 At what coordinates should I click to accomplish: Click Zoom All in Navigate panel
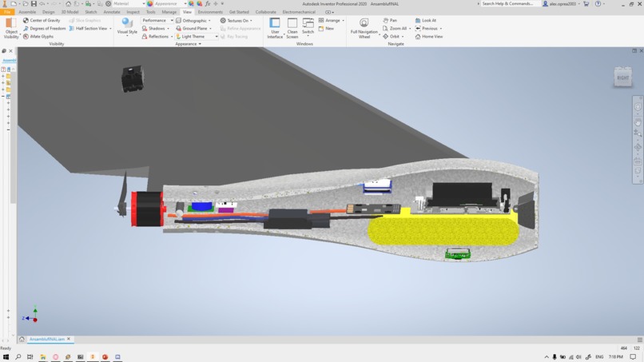[x=395, y=28]
